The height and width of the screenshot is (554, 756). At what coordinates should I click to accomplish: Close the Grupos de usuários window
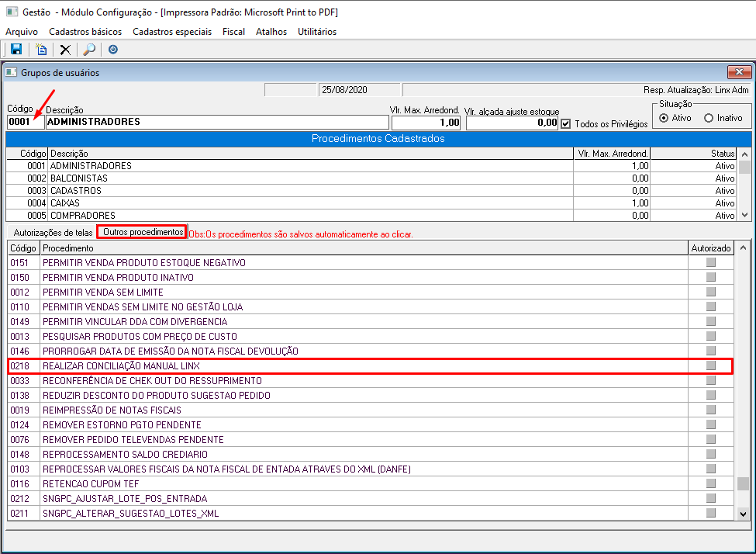739,73
